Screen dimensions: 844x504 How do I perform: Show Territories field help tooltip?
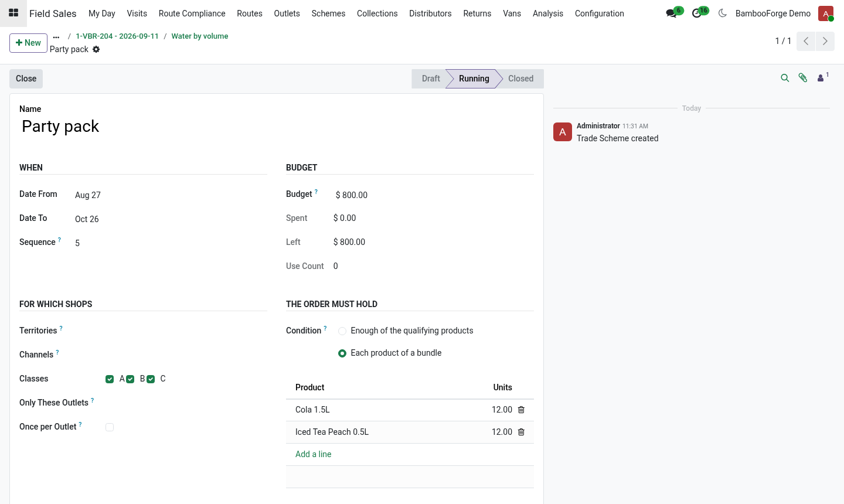(x=61, y=328)
